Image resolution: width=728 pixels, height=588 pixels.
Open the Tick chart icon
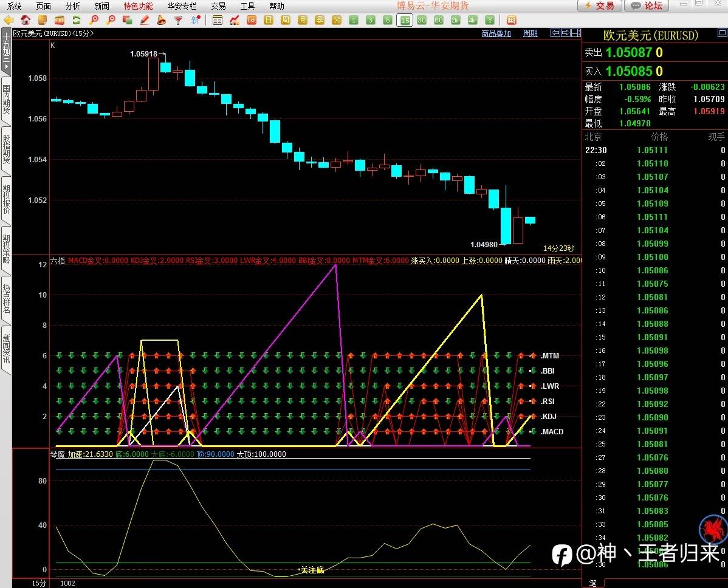click(252, 20)
